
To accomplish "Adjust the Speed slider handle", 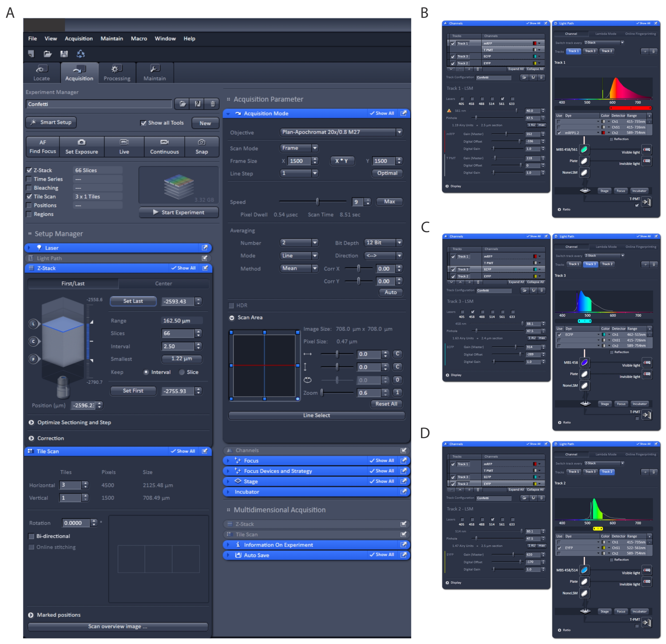I will tap(317, 202).
